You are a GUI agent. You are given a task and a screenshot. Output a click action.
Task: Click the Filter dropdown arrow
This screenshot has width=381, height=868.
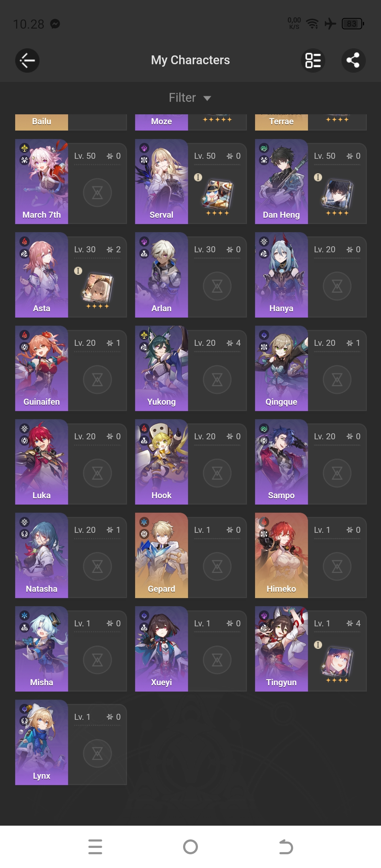point(207,98)
